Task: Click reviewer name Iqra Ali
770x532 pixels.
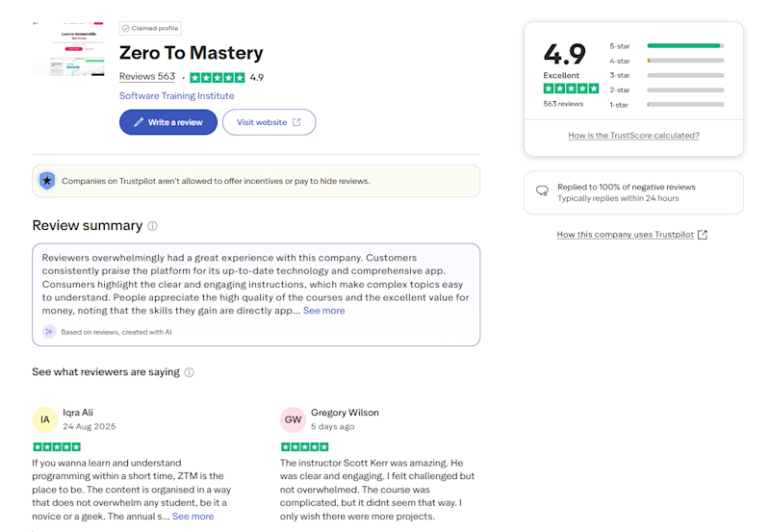Action: point(78,413)
